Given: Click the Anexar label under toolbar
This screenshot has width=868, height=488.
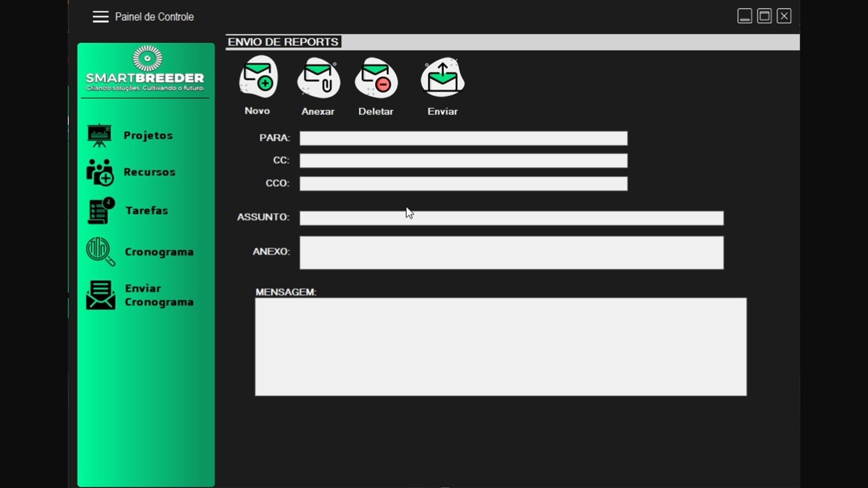Looking at the screenshot, I should pos(318,111).
